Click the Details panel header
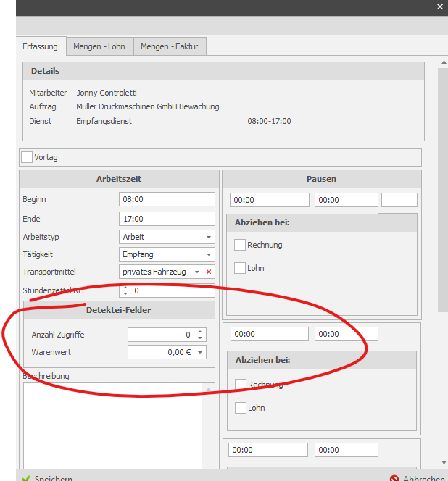The image size is (448, 481). pyautogui.click(x=223, y=71)
